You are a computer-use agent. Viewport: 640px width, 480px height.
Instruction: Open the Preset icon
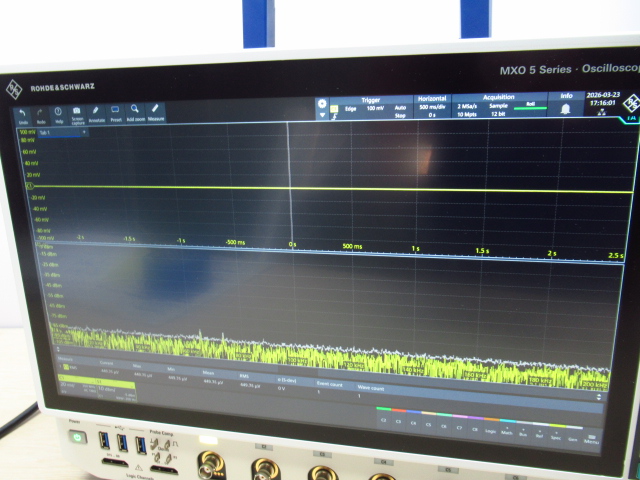coord(115,113)
